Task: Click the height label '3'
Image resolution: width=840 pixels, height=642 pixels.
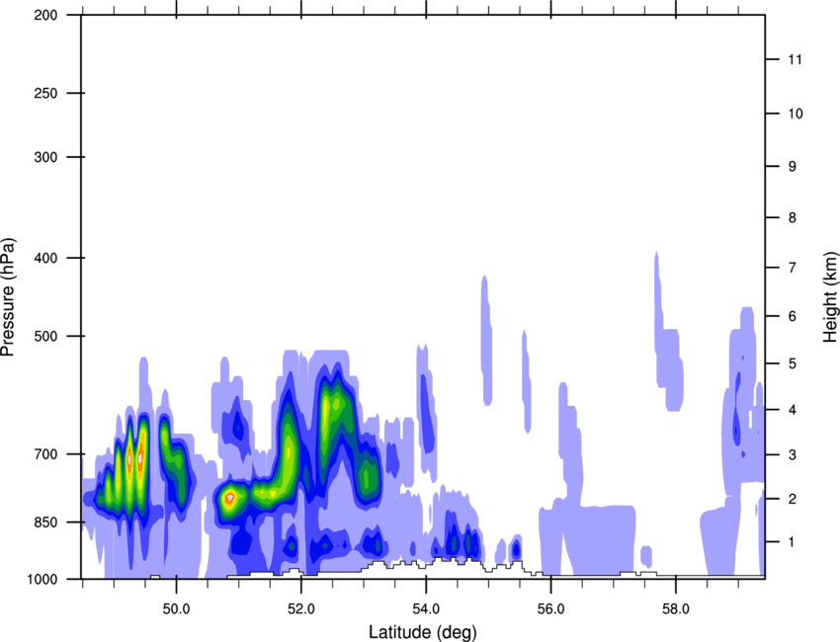Action: point(793,455)
